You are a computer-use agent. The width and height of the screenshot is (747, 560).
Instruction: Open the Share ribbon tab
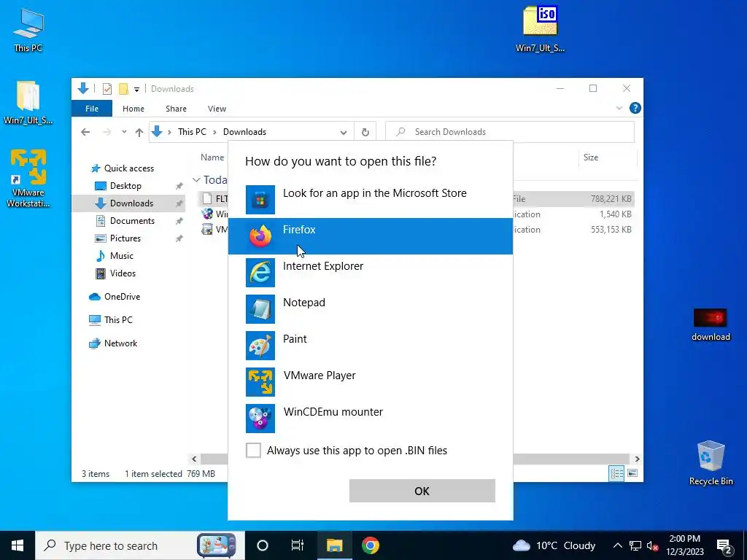[x=176, y=109]
